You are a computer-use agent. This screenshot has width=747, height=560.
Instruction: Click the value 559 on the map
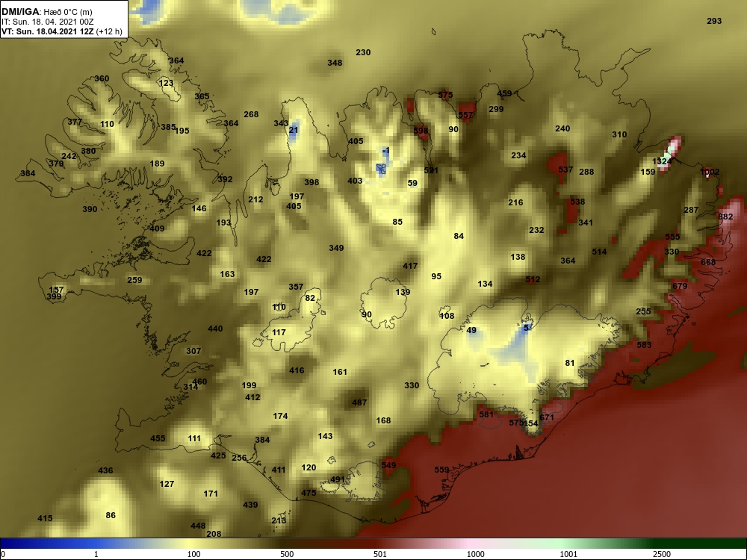tap(441, 470)
